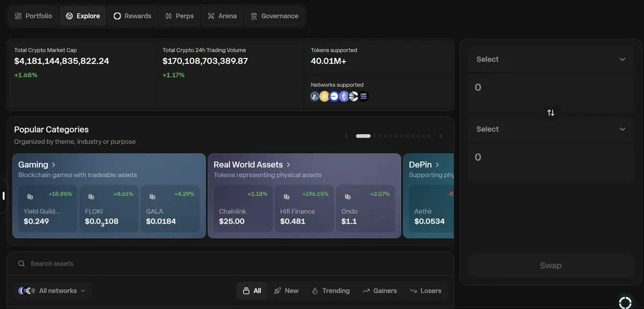Click the Solana network icon
The width and height of the screenshot is (644, 309).
click(x=363, y=97)
